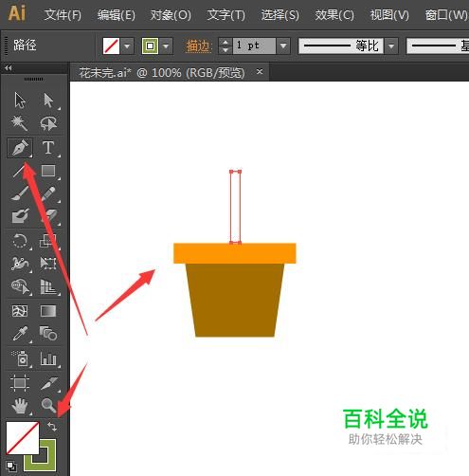The width and height of the screenshot is (469, 476).
Task: Select the Shape Builder tool
Action: [x=21, y=286]
